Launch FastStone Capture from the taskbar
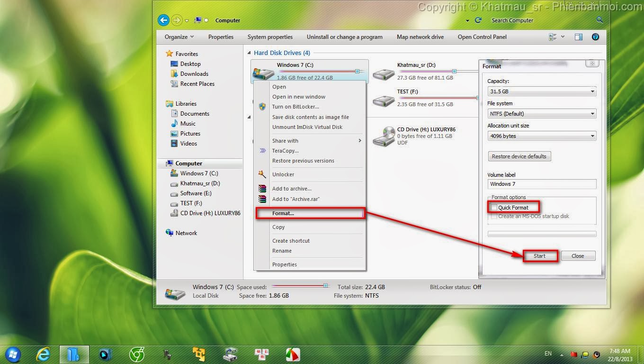 coord(293,354)
